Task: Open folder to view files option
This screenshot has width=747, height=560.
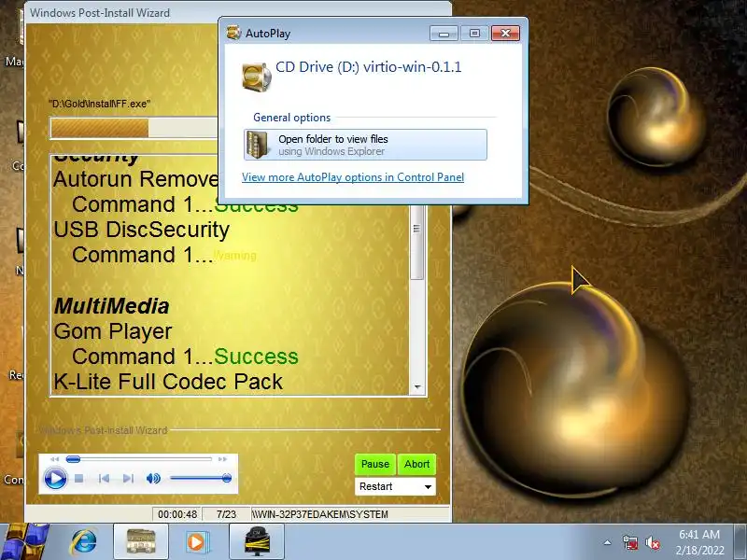Action: [365, 145]
